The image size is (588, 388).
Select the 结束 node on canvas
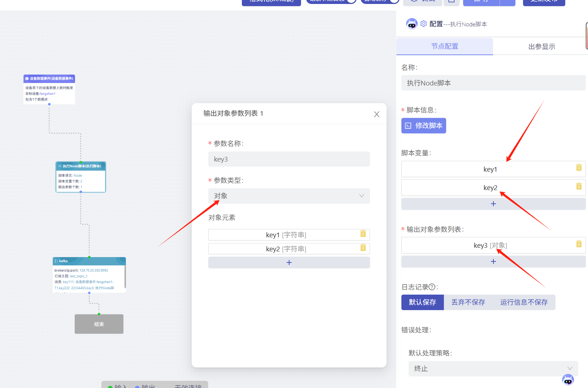[x=99, y=324]
